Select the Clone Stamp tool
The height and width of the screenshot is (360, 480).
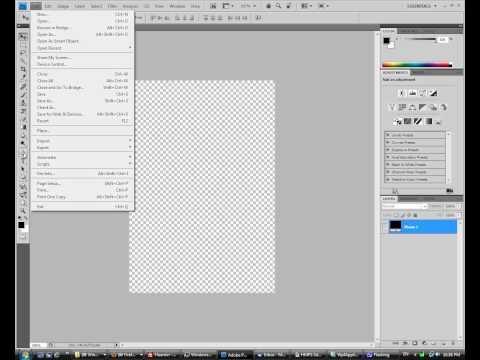pos(23,103)
